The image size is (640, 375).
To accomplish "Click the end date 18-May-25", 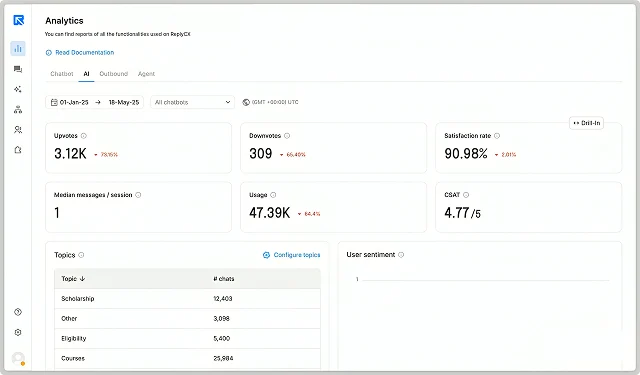I will point(124,102).
